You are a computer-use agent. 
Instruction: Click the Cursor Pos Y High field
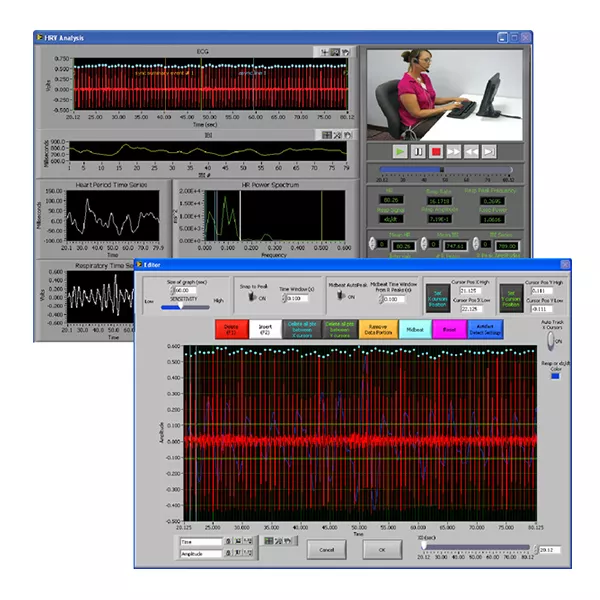542,291
